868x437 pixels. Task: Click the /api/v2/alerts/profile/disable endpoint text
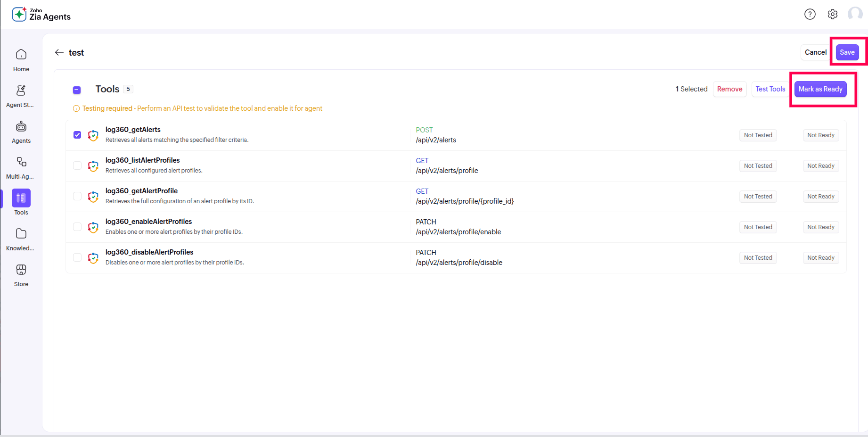click(459, 263)
